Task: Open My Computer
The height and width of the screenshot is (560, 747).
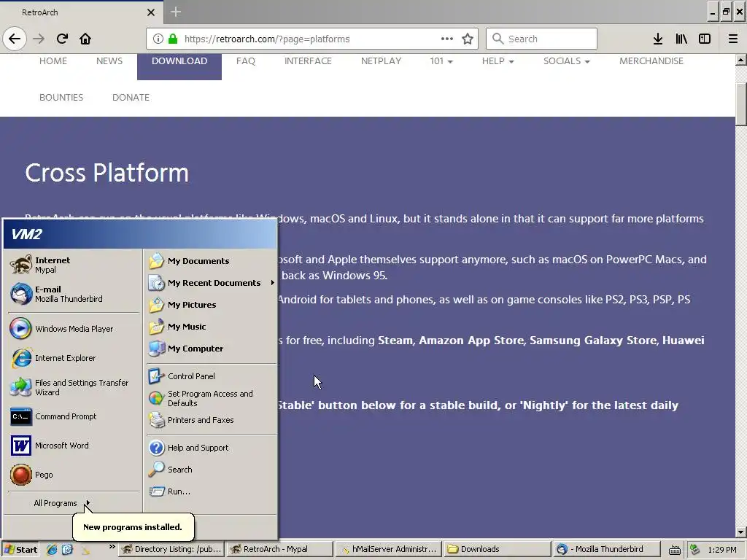Action: pyautogui.click(x=212, y=349)
